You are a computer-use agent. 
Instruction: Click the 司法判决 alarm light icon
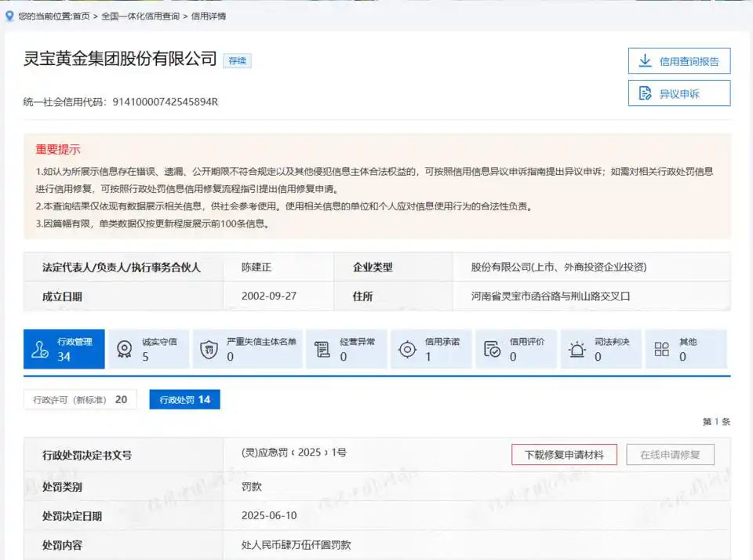pos(577,349)
